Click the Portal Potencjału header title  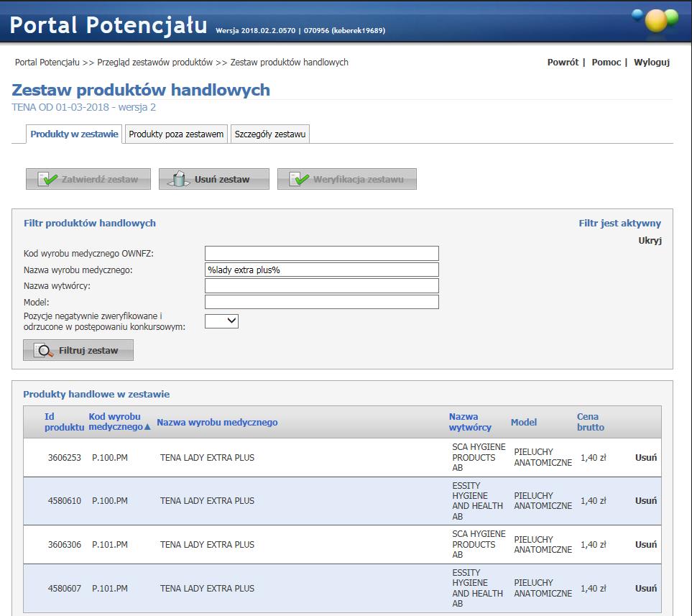(108, 24)
